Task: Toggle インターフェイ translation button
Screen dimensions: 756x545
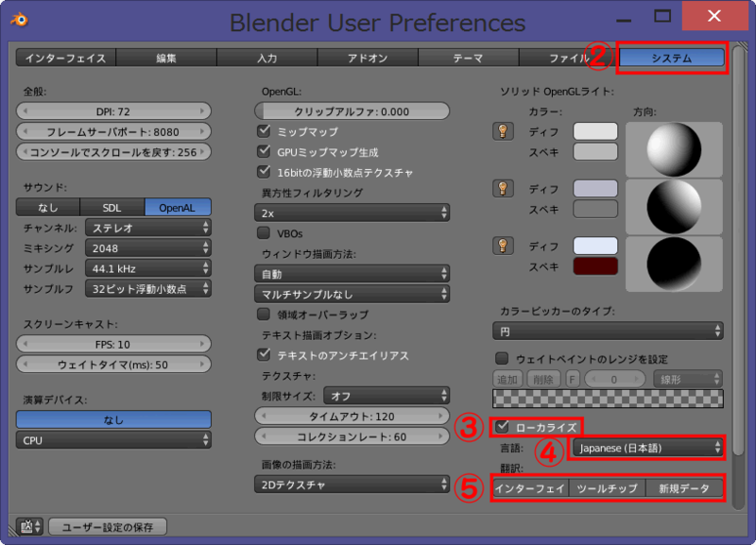Action: point(531,488)
